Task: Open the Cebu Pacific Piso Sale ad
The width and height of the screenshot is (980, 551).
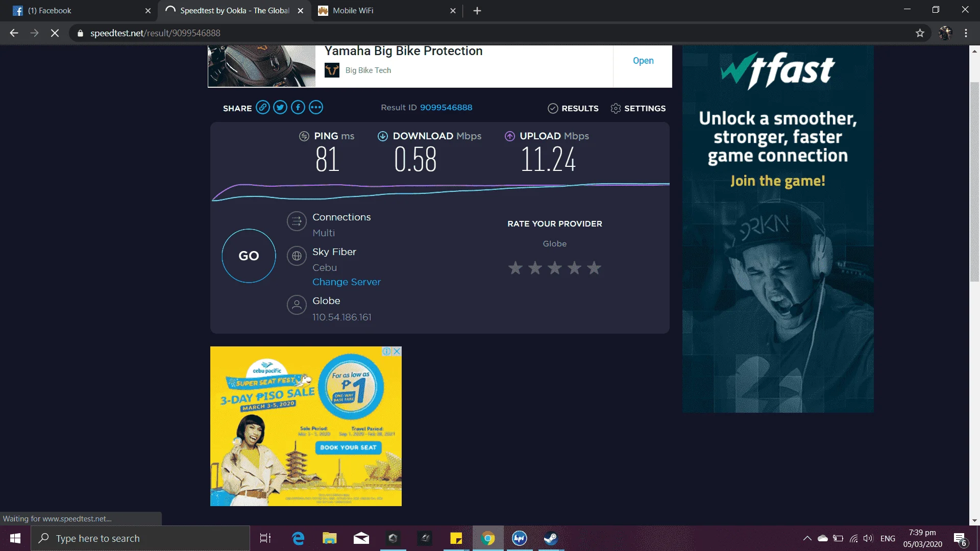Action: pyautogui.click(x=306, y=427)
